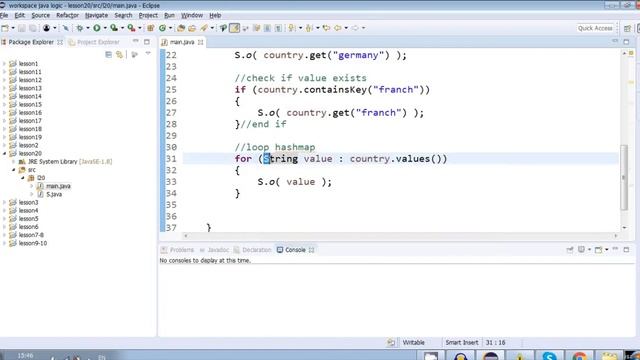Click the Save All toolbar icon
640x360 pixels.
tap(33, 28)
